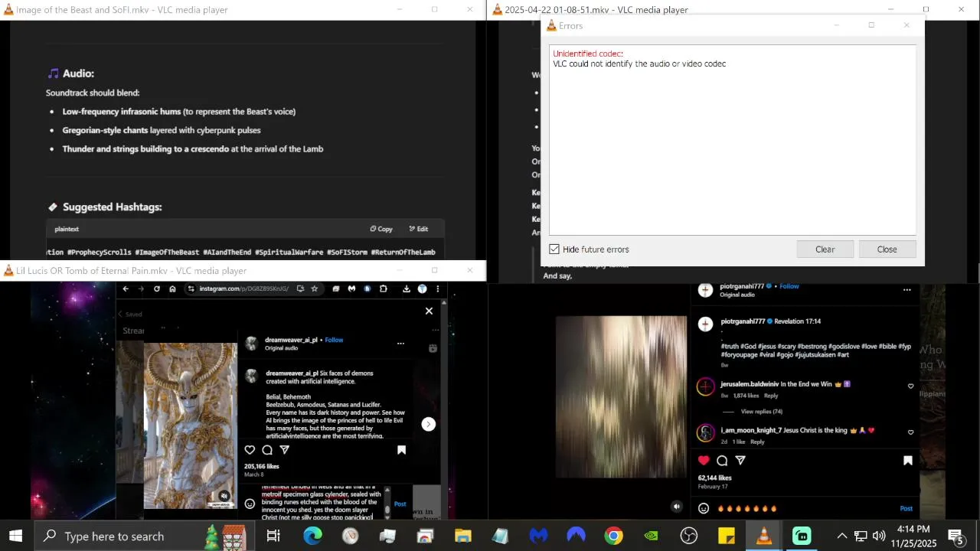Follow dreamweaver_ai_pl
This screenshot has height=551, width=980.
pyautogui.click(x=334, y=340)
